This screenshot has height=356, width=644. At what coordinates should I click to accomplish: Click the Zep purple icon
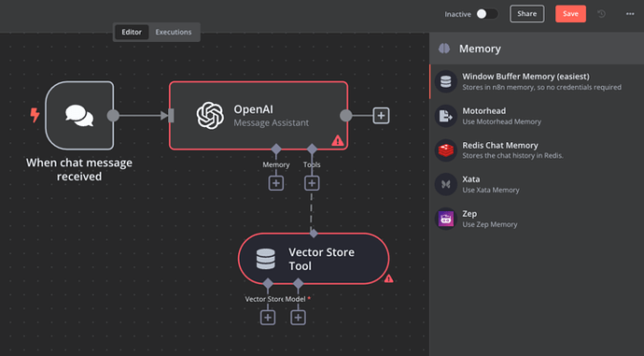click(446, 219)
